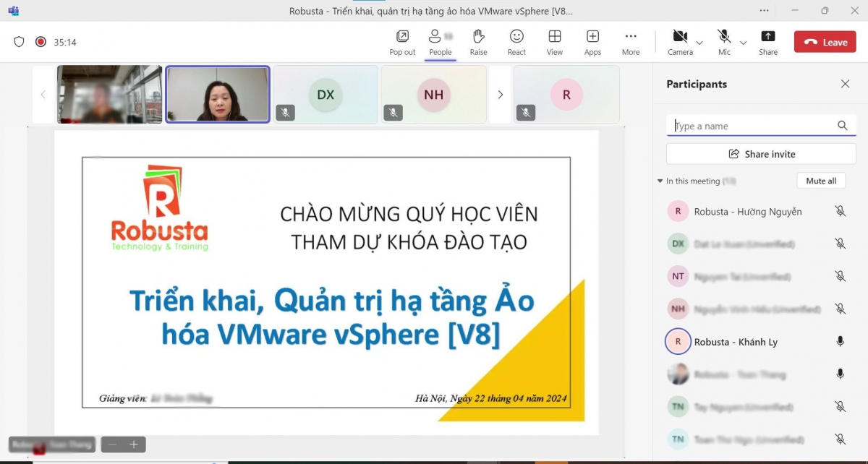The image size is (868, 464).
Task: Mute Robusta - Khánh Ly's microphone
Action: 840,342
